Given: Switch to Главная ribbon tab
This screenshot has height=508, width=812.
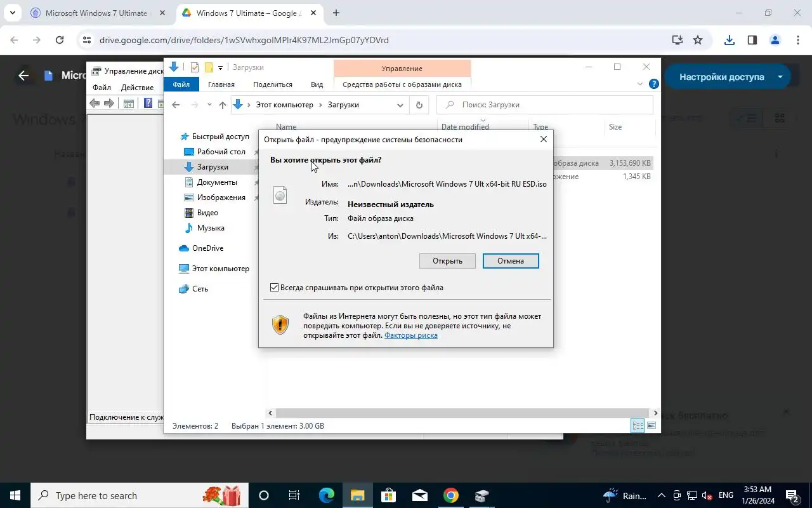Looking at the screenshot, I should tap(221, 84).
